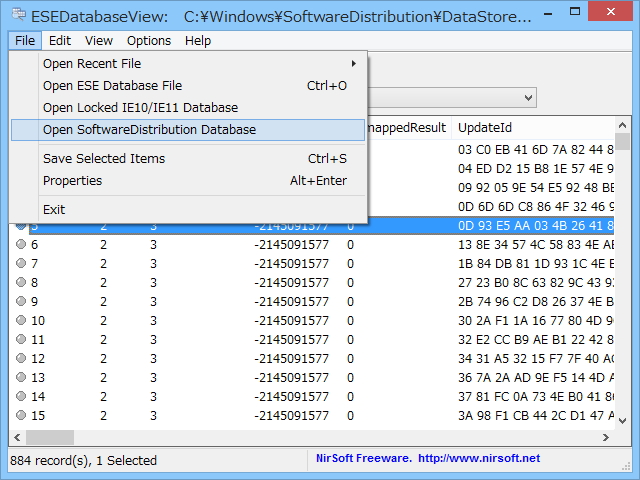Minimize the ESEDatabaseView window
This screenshot has height=480, width=640.
548,13
